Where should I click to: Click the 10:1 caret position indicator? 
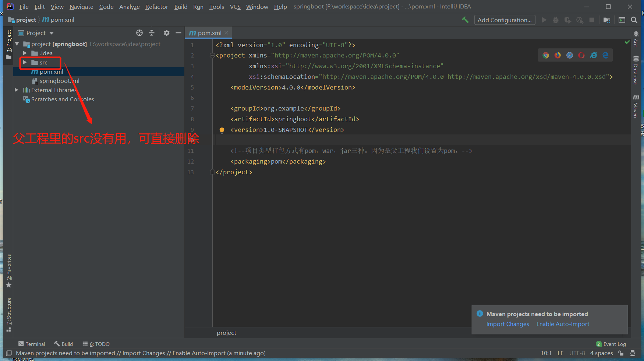point(546,353)
